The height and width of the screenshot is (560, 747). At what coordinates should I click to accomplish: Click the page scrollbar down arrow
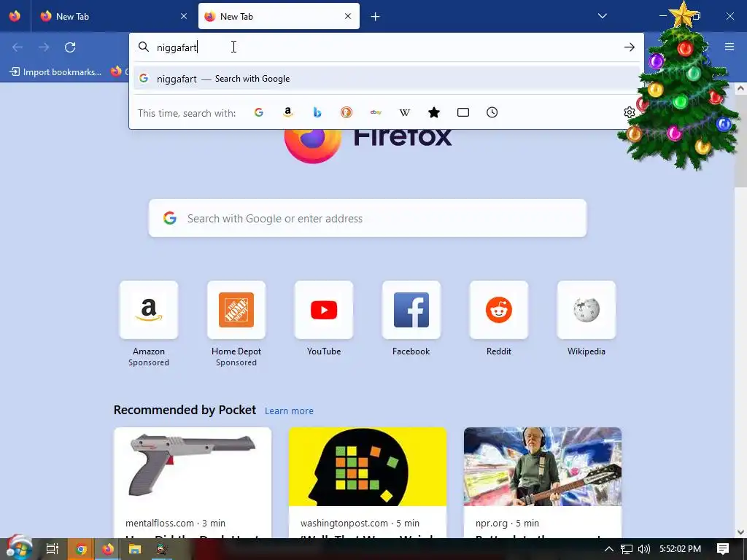coord(740,532)
